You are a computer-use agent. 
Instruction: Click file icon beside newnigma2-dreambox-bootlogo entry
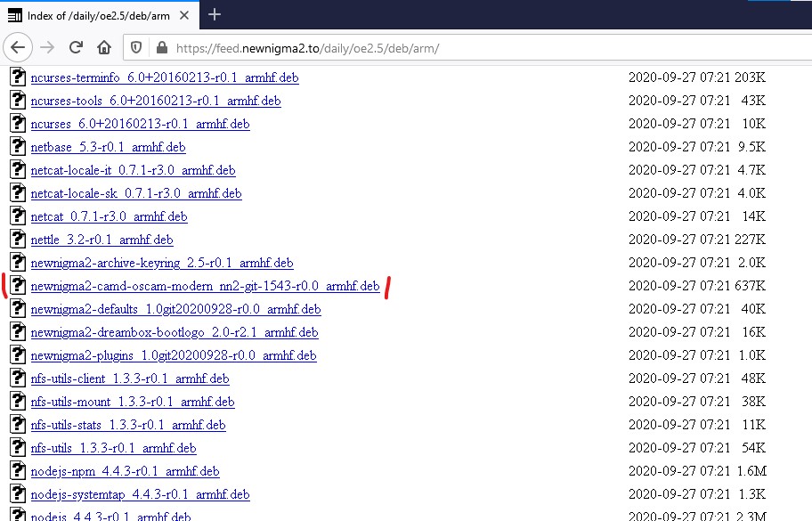(x=18, y=332)
